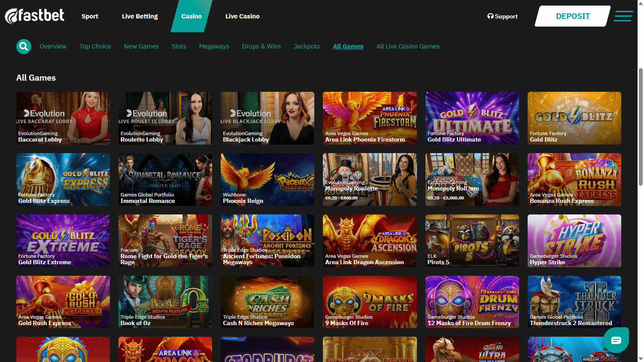This screenshot has height=362, width=644.
Task: Switch to Overview category
Action: pyautogui.click(x=53, y=46)
